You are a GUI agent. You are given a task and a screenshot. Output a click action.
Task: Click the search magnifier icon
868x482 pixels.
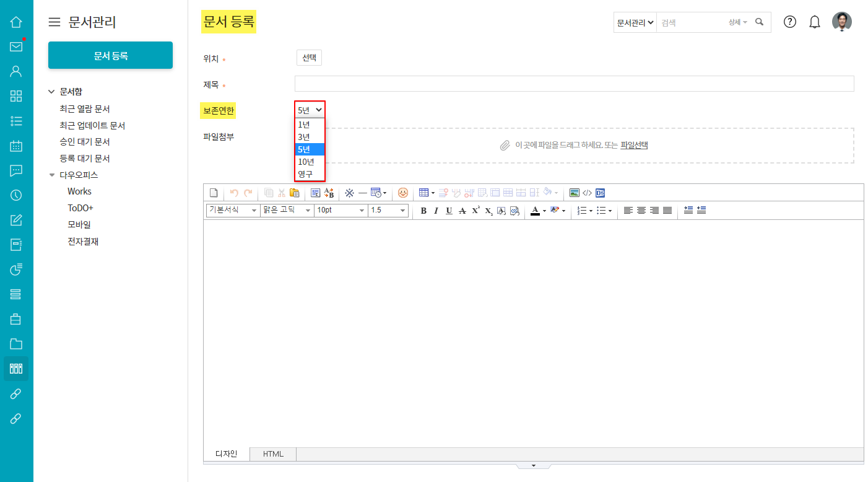[x=760, y=22]
